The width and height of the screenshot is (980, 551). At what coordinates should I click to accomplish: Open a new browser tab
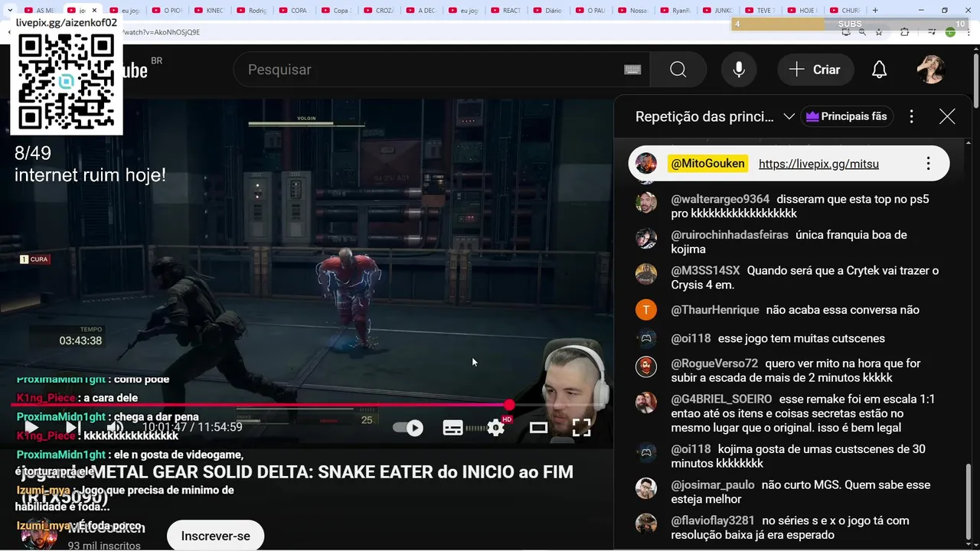876,11
